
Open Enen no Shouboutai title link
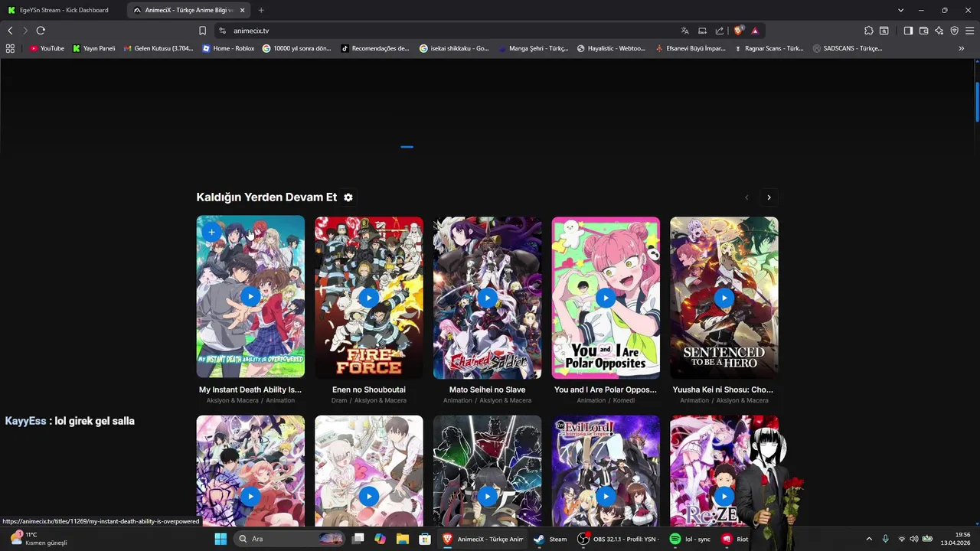click(369, 390)
